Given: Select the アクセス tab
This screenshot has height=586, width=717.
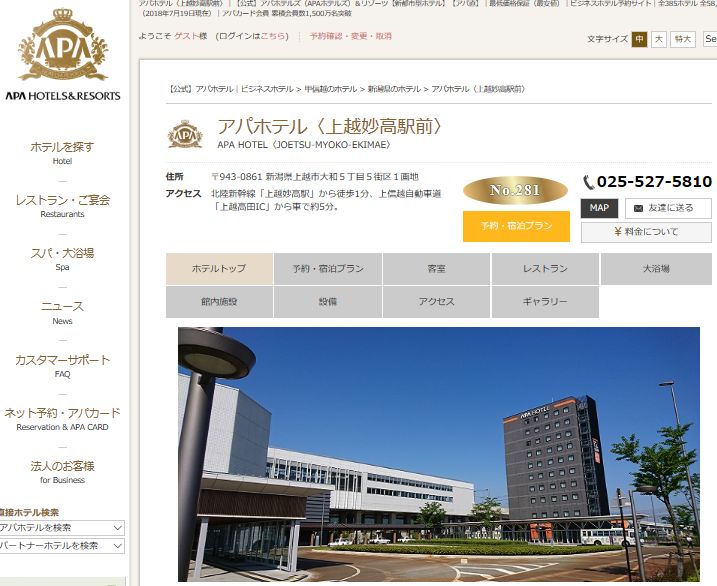Looking at the screenshot, I should (436, 302).
